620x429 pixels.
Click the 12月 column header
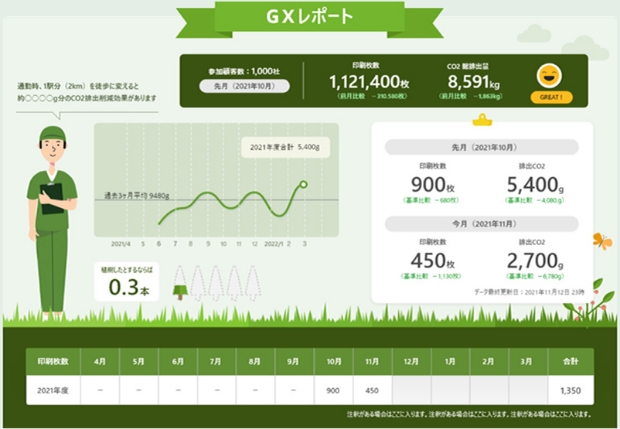click(411, 361)
